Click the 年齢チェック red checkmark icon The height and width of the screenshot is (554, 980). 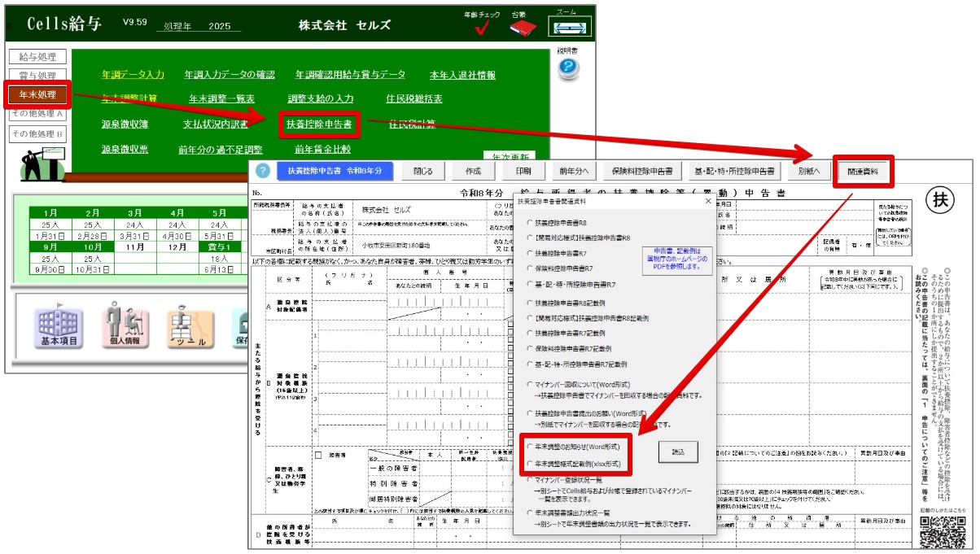pyautogui.click(x=482, y=28)
